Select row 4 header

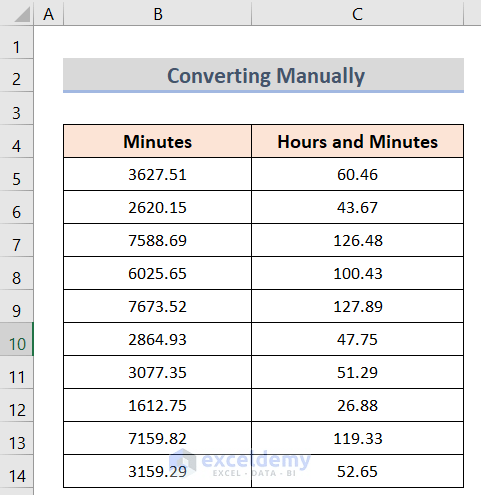tap(16, 142)
